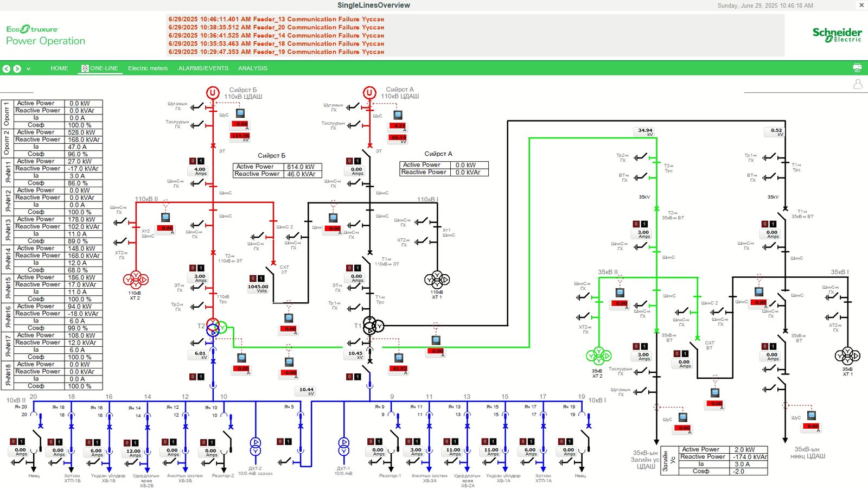The height and width of the screenshot is (489, 868).
Task: Select the 110кВ ХТ 1 transformer symbol
Action: 437,279
